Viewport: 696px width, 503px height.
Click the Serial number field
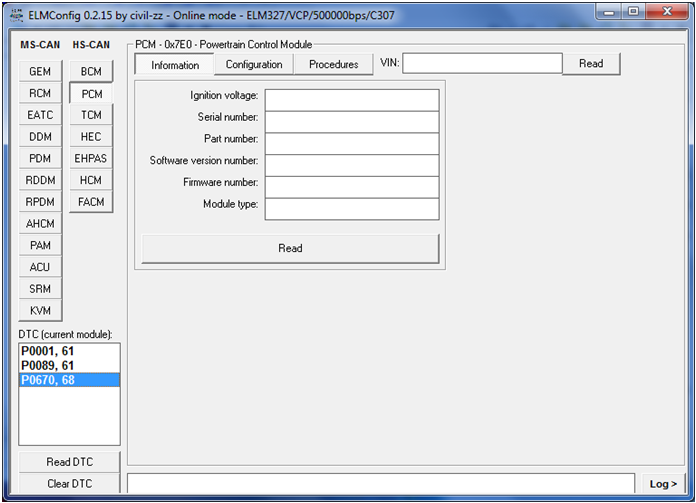point(351,122)
